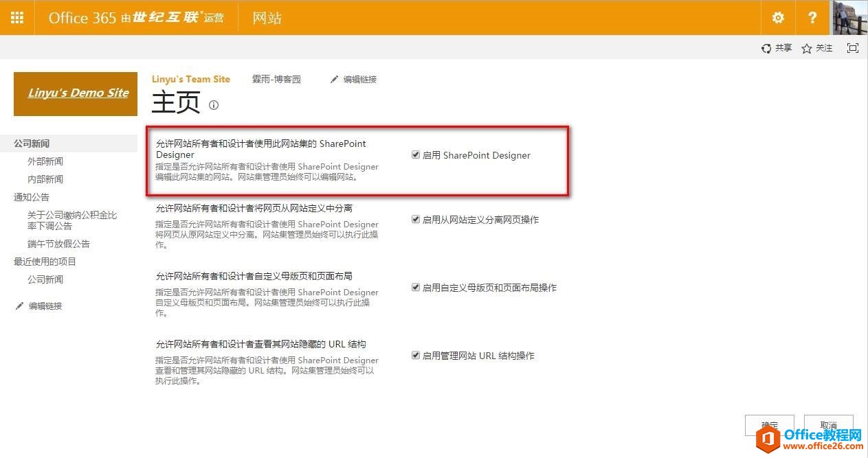868x458 pixels.
Task: Click the 共享 share icon
Action: click(766, 48)
